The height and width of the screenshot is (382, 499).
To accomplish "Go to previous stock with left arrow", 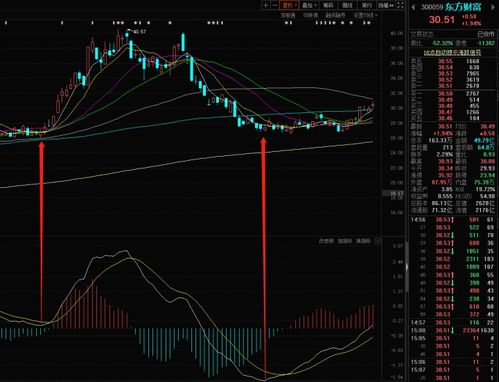I will tap(413, 7).
